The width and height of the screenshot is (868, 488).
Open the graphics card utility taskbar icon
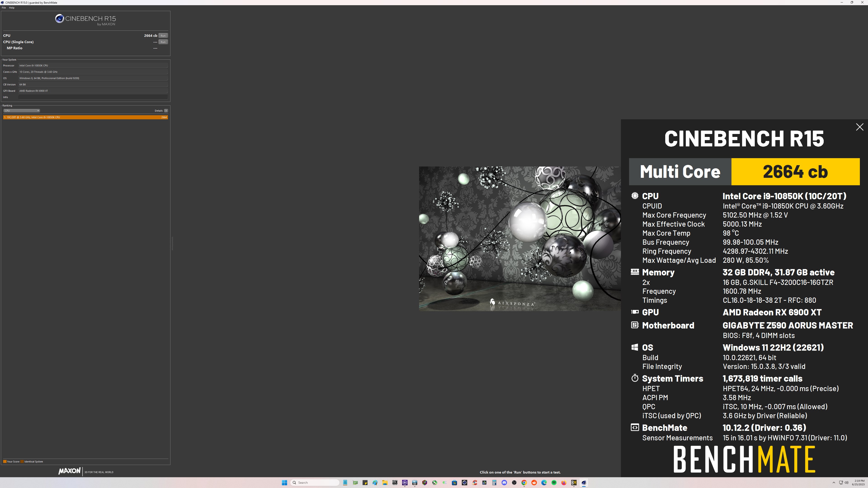click(x=355, y=483)
